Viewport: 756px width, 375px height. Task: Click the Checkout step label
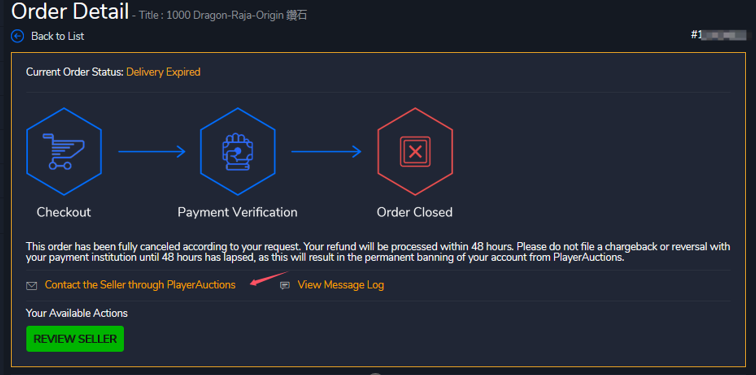click(x=64, y=212)
